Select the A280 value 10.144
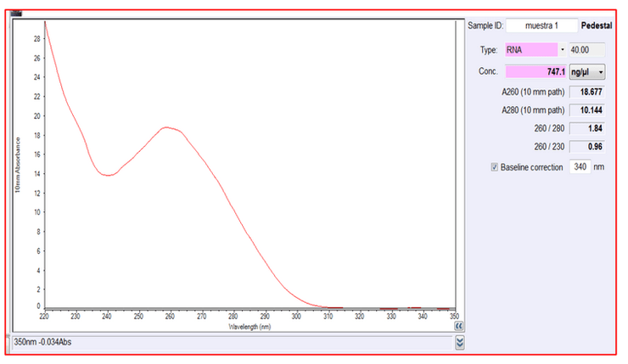This screenshot has width=628, height=364. [586, 110]
